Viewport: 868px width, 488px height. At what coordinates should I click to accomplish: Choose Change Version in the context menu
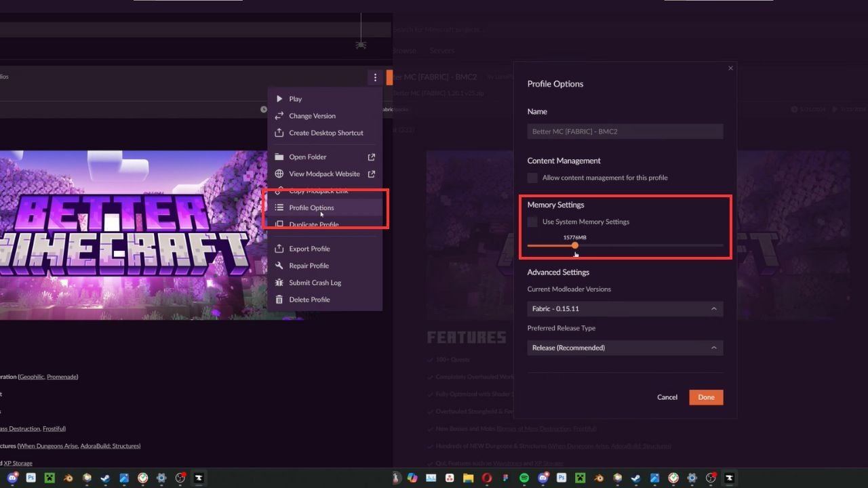pos(312,116)
